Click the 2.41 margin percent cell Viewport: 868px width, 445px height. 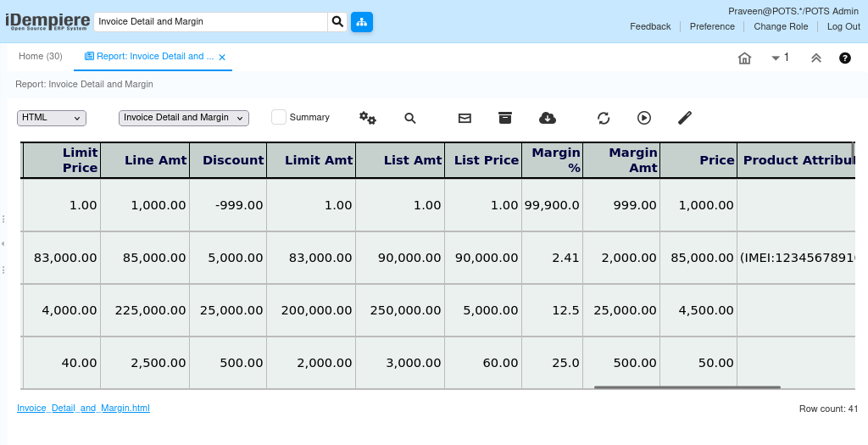click(x=553, y=258)
